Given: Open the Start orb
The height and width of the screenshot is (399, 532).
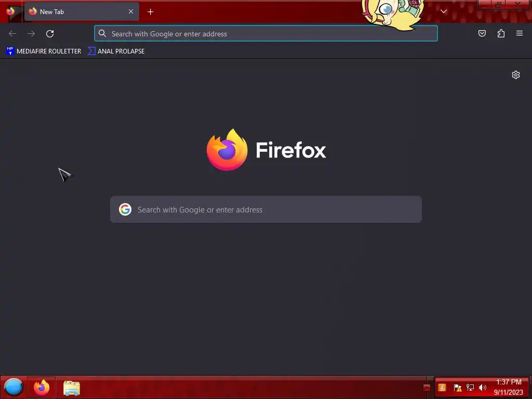Looking at the screenshot, I should (x=14, y=387).
